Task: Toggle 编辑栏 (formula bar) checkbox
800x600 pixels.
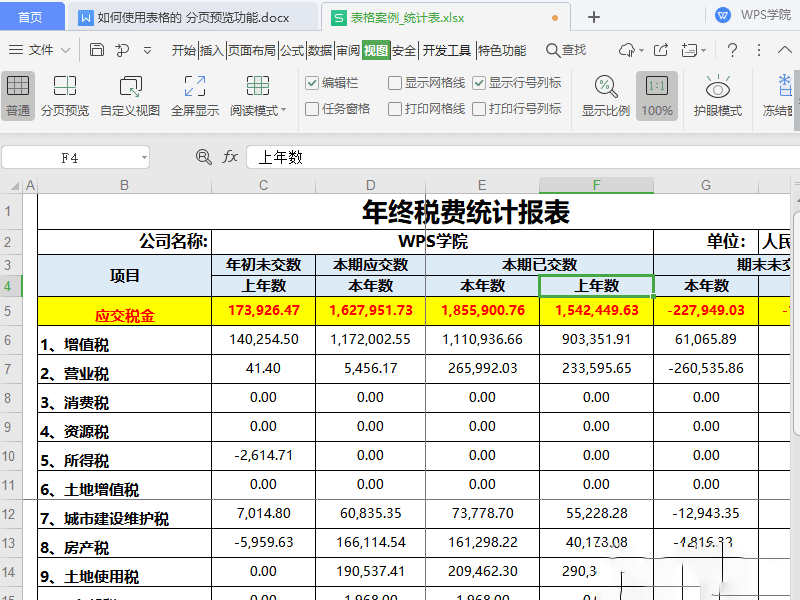Action: (311, 83)
